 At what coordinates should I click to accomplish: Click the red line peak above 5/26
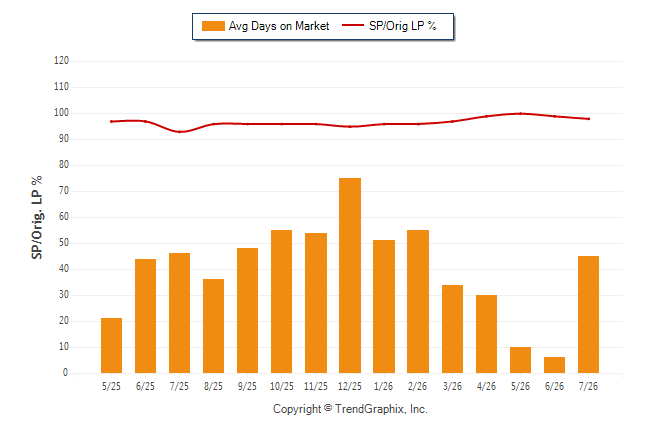[x=520, y=113]
